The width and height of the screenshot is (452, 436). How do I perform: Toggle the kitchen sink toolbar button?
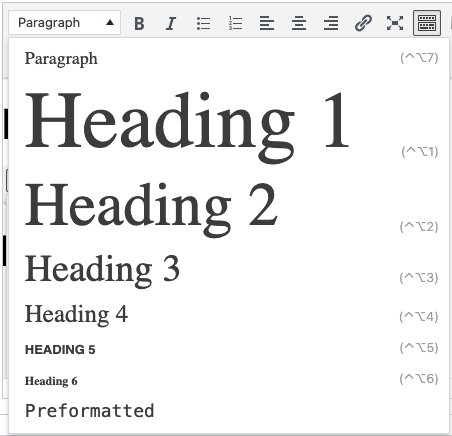pos(427,23)
